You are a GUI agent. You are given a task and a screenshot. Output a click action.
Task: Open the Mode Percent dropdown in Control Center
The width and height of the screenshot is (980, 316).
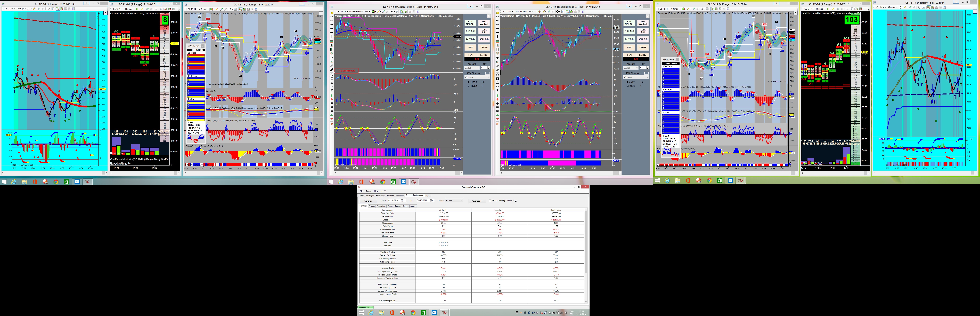point(454,201)
